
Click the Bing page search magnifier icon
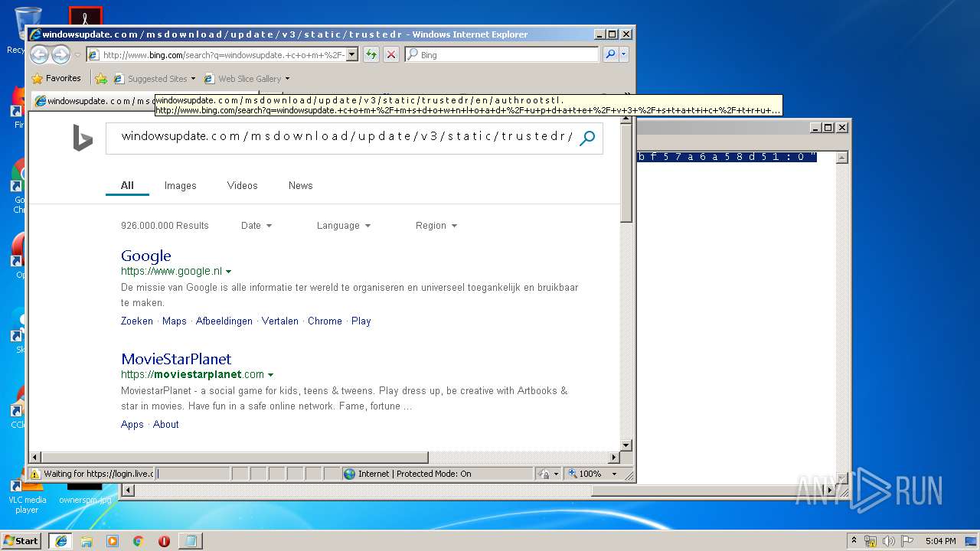(x=587, y=139)
